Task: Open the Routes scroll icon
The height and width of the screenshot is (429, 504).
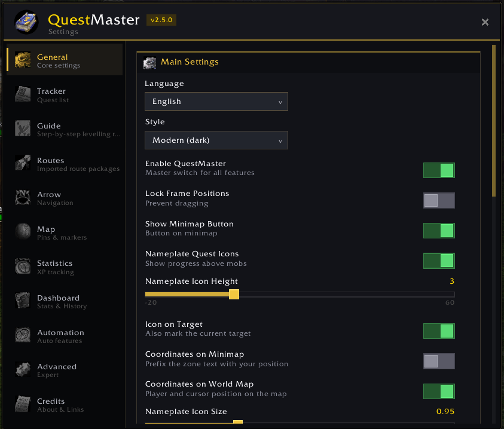Action: pyautogui.click(x=23, y=163)
